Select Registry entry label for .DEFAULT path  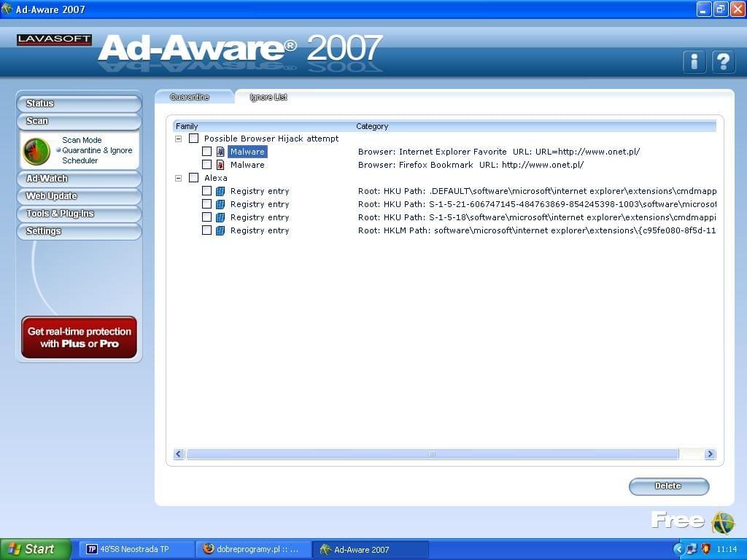coord(260,191)
